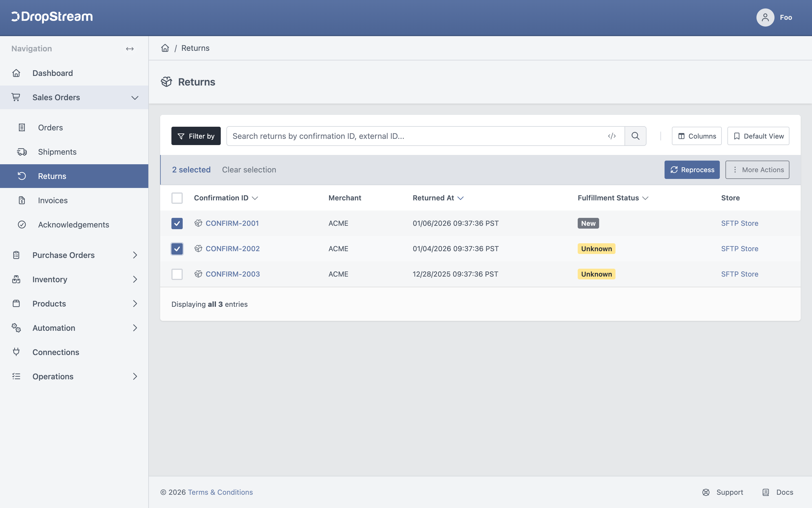Open SFTP Store link for CONFIRM-2001

[x=740, y=223]
